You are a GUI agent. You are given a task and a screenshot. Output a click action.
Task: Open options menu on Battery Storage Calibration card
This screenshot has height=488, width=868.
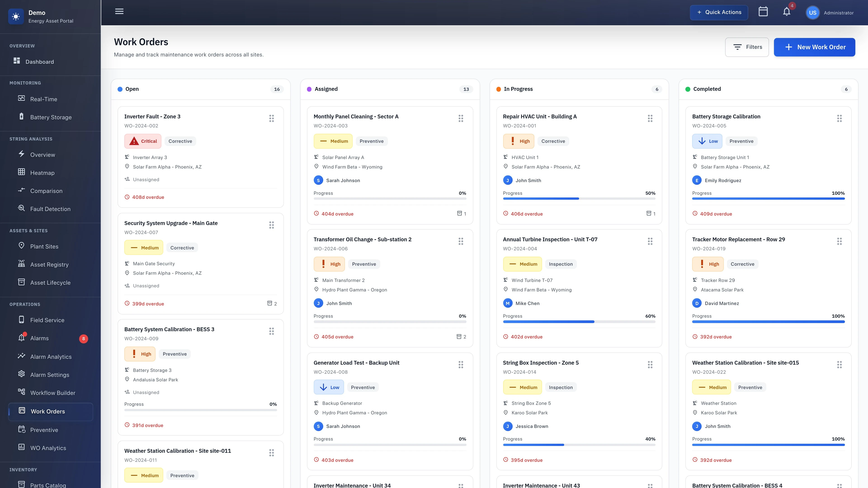click(x=839, y=118)
